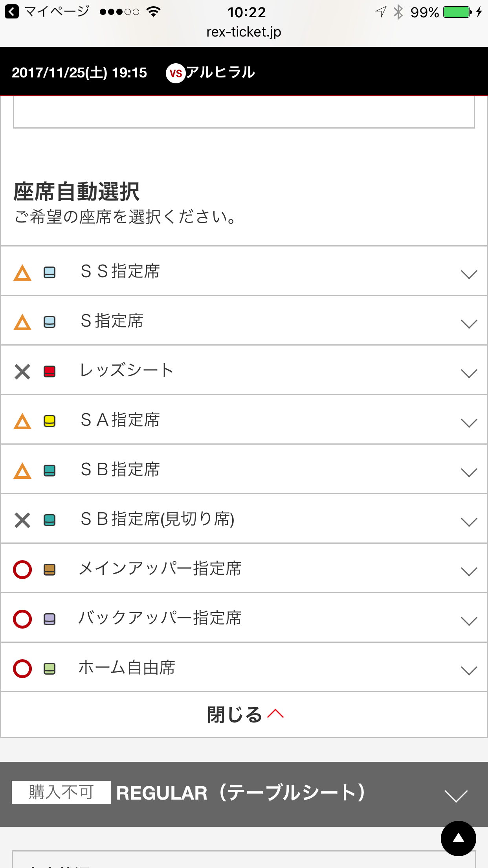
Task: Click the VS badge icon in header
Action: (x=176, y=73)
